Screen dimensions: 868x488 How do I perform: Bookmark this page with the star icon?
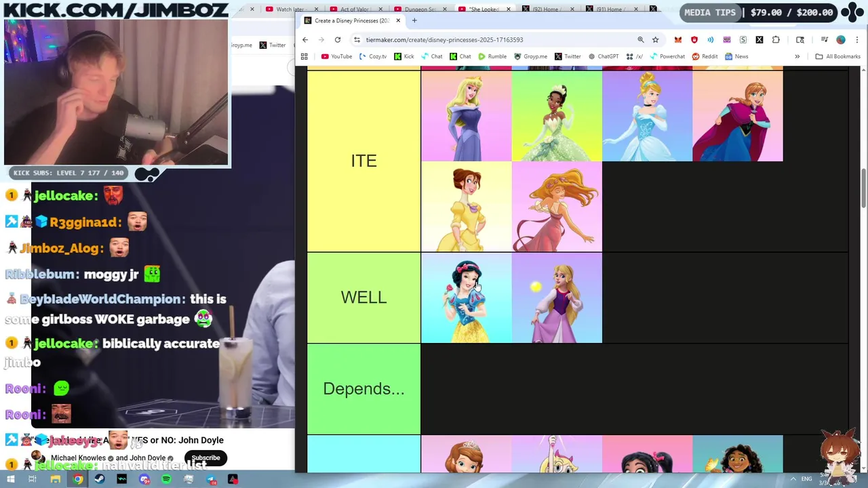[x=655, y=39]
